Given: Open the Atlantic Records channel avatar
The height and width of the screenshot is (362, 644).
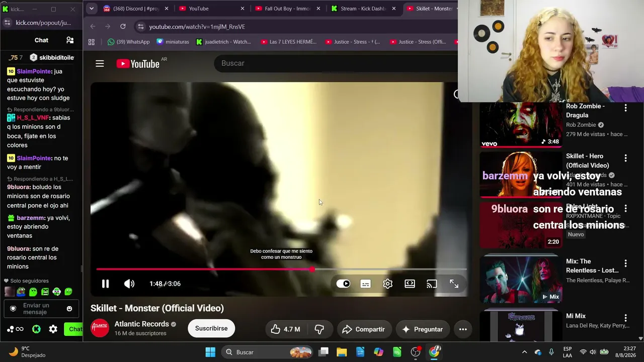Looking at the screenshot, I should [x=100, y=328].
